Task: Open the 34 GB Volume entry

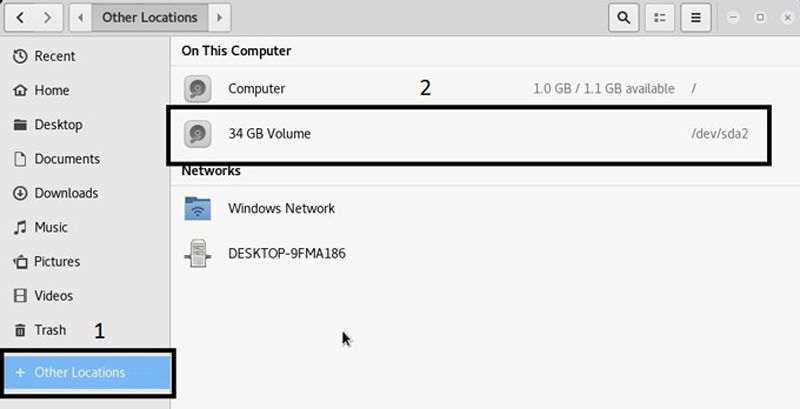Action: 269,133
